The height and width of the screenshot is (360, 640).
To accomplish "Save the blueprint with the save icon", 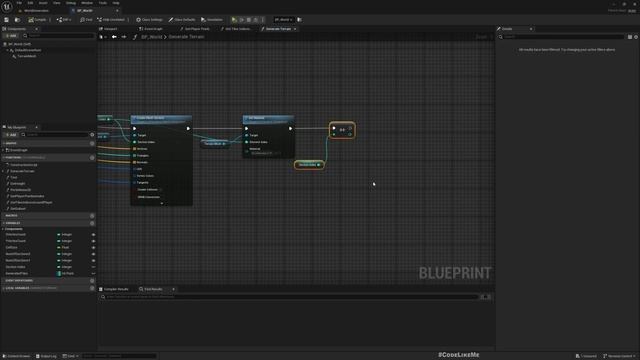I will (7, 20).
